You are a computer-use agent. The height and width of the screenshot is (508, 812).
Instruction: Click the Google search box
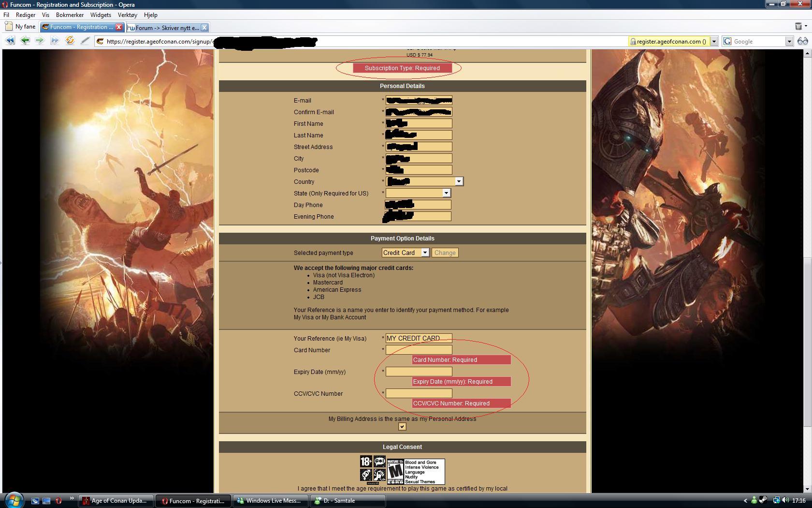[758, 42]
